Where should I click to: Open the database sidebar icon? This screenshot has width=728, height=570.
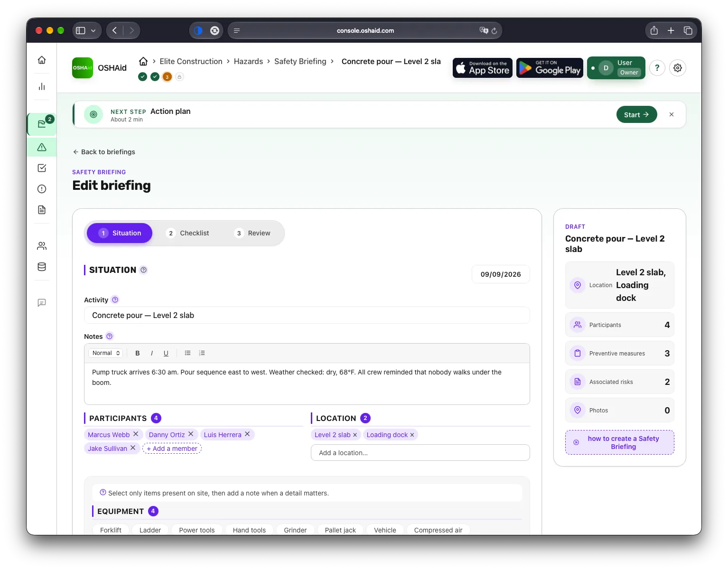tap(42, 267)
